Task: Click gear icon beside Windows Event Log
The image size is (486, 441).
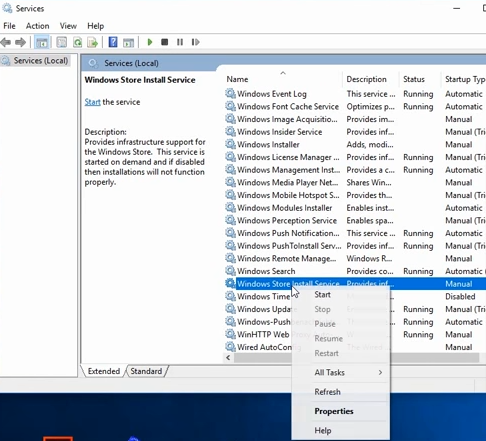Action: (x=230, y=93)
